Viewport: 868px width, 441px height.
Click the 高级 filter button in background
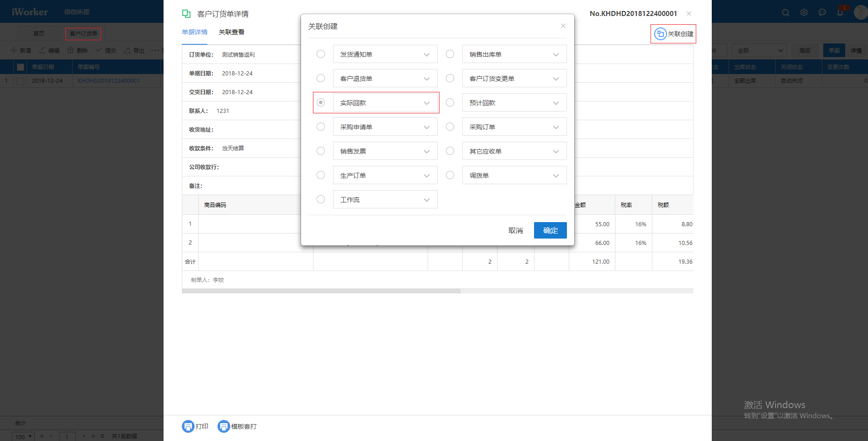[805, 50]
